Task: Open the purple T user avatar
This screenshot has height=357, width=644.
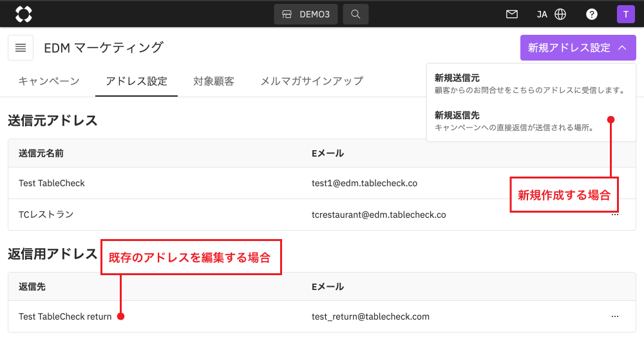Action: (x=625, y=14)
